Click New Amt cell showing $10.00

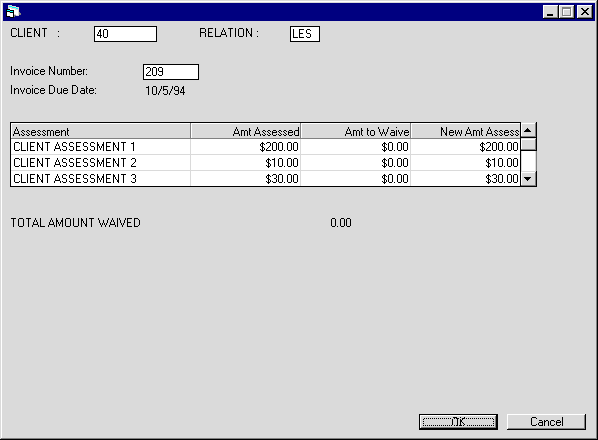point(466,163)
